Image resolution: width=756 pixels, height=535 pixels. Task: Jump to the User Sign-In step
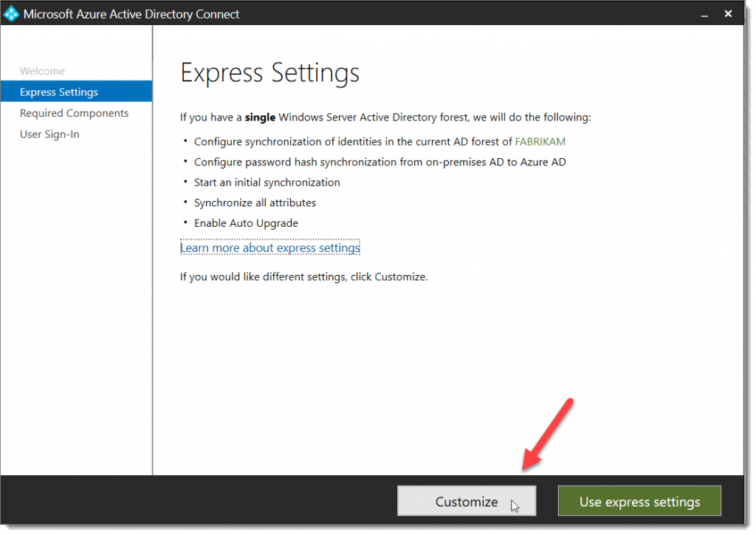(49, 134)
